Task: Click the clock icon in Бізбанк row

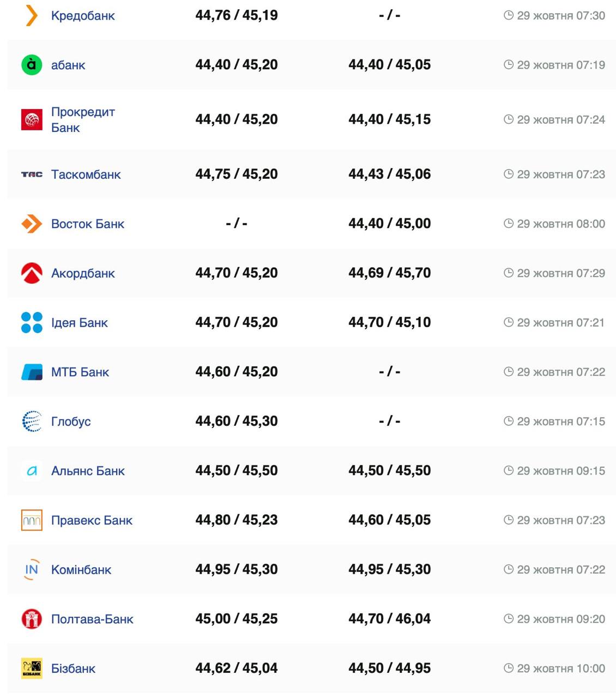Action: coord(508,668)
